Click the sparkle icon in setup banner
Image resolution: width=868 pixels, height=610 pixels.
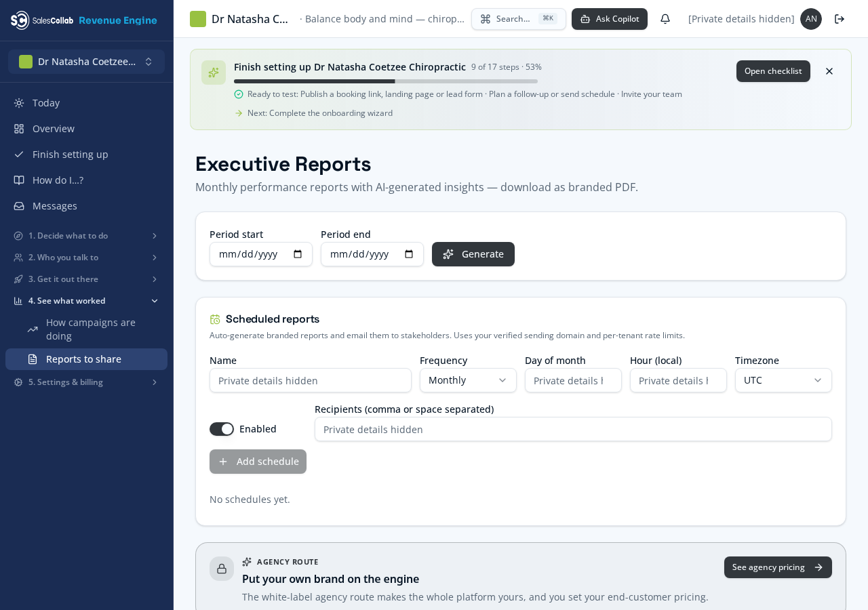coord(214,73)
